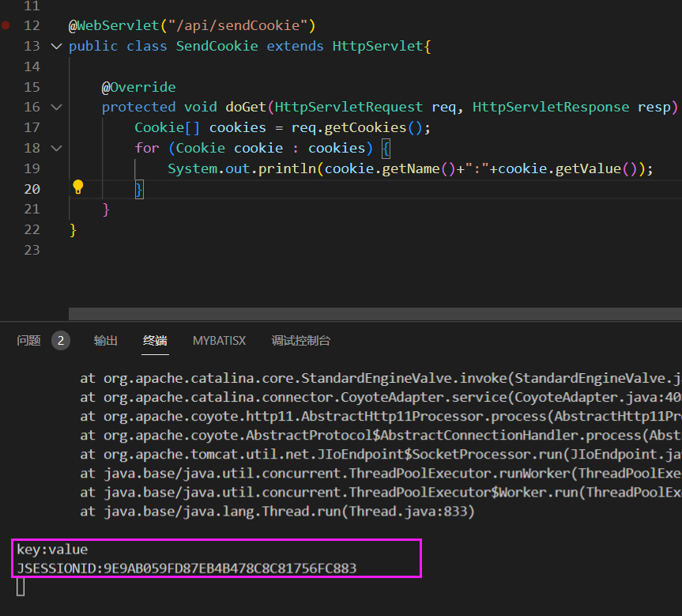
Task: Click the problems count badge showing 2
Action: point(61,341)
